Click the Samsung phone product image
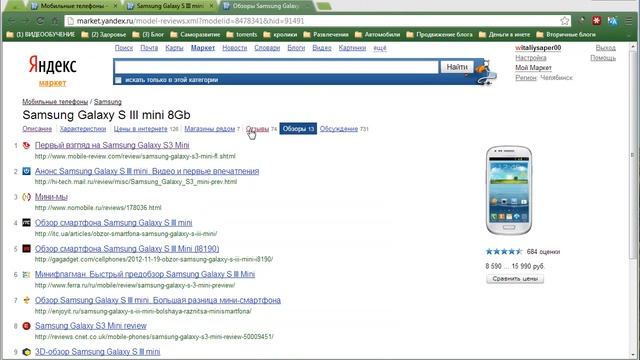Viewport: 640px width, 360px height. 509,190
